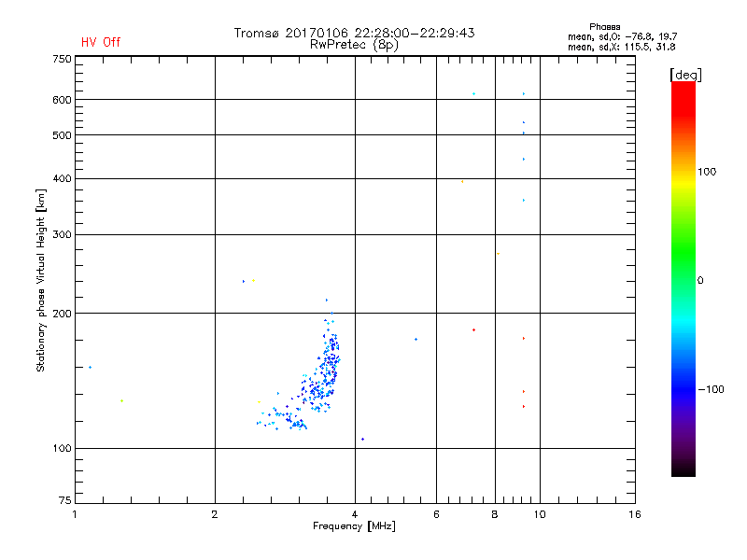The width and height of the screenshot is (747, 560).
Task: Click the lone blue point near 5.5 MHz
Action: (x=416, y=340)
